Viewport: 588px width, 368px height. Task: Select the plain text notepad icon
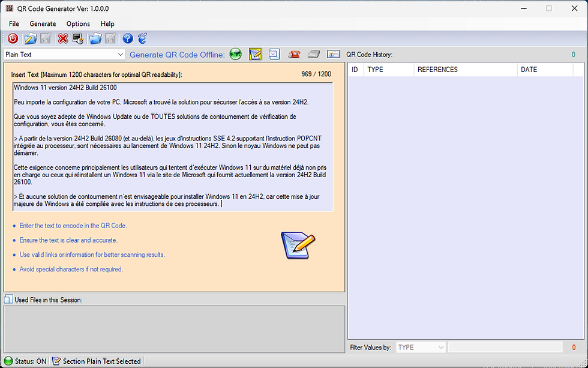(255, 55)
